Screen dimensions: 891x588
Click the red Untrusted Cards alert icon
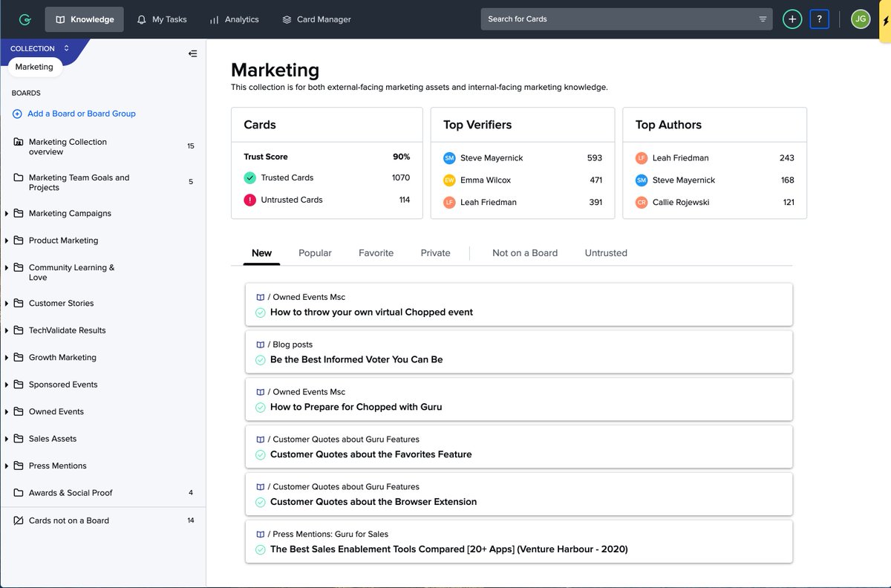click(249, 200)
